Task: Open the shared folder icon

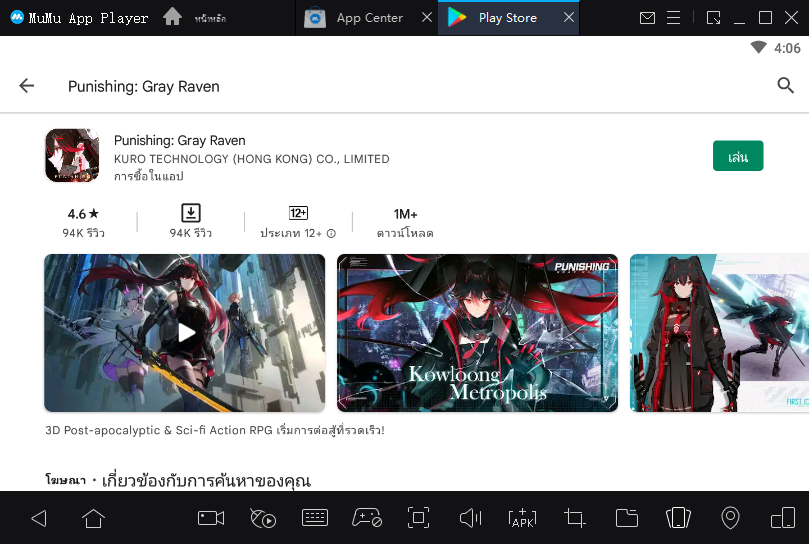Action: [x=627, y=518]
